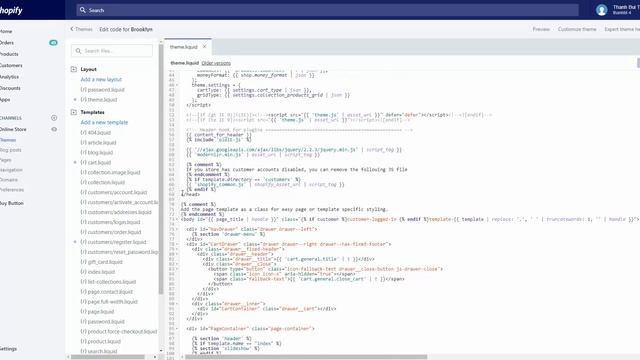Open Buy Button channel
Image resolution: width=640 pixels, height=360 pixels.
pyautogui.click(x=12, y=203)
